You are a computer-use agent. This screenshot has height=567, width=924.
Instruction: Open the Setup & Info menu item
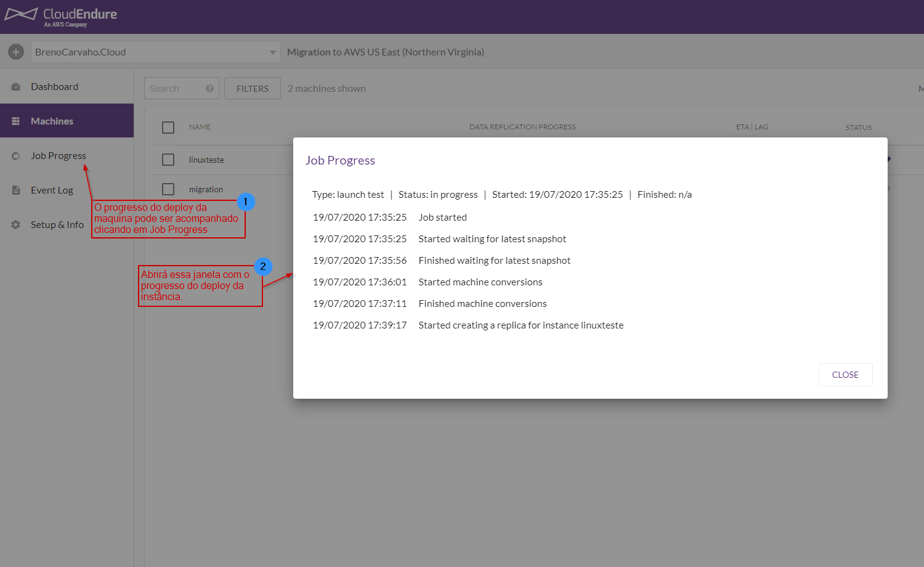tap(57, 225)
